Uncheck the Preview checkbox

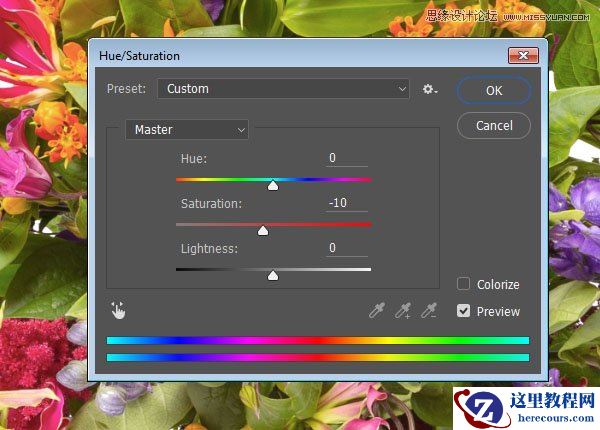(x=463, y=311)
